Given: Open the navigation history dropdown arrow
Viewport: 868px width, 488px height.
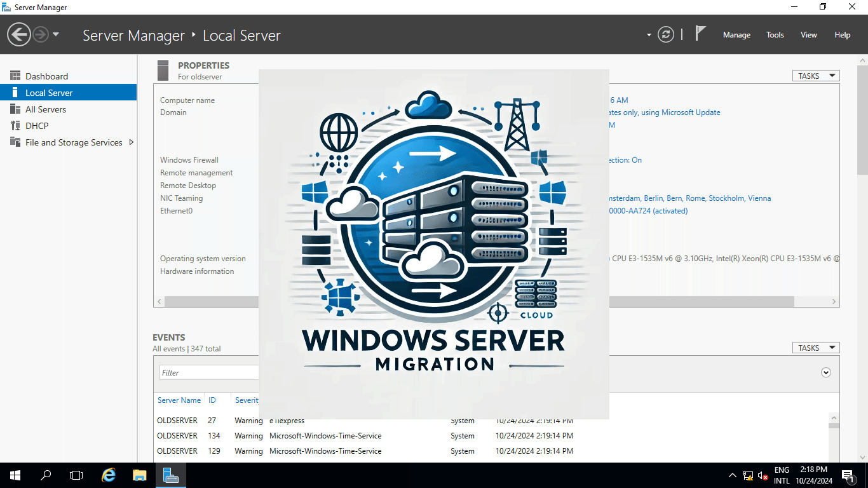Looking at the screenshot, I should [56, 34].
